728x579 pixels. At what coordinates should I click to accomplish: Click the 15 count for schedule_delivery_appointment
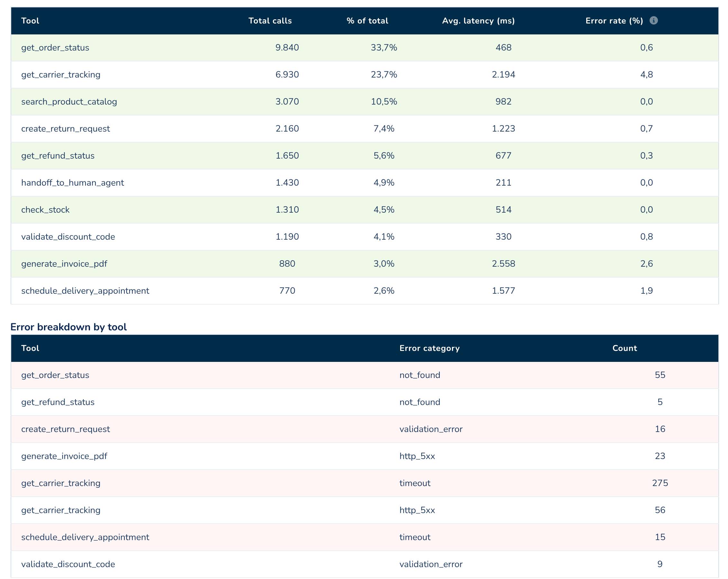coord(660,538)
